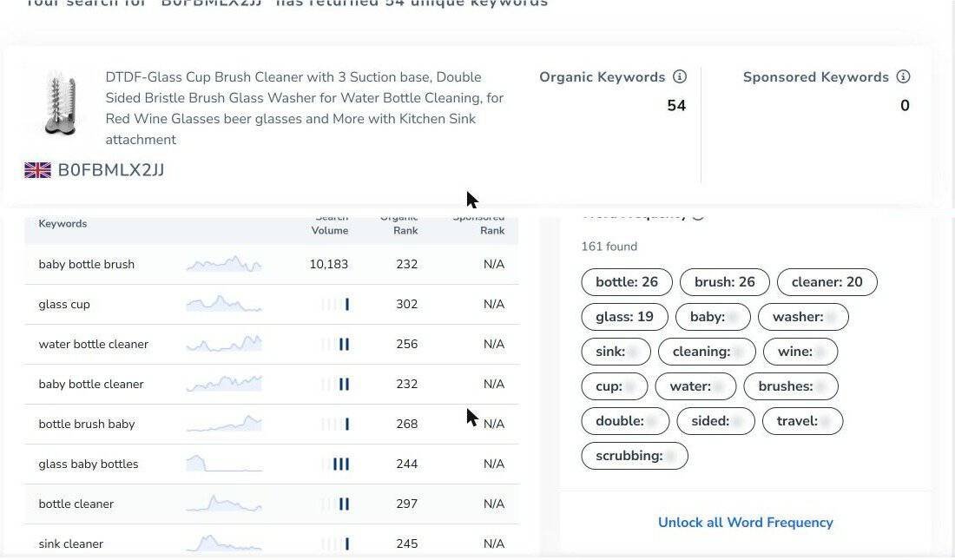Click the ASIN text B0FBMLX2JJ
955x560 pixels.
coord(111,170)
